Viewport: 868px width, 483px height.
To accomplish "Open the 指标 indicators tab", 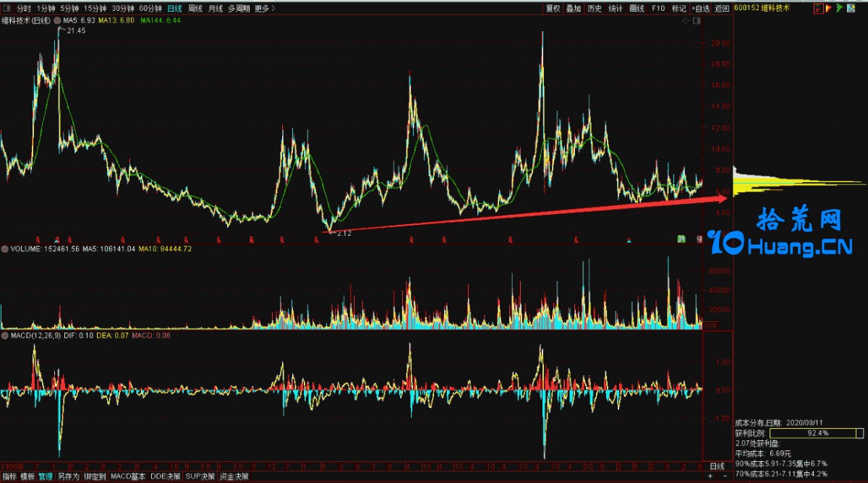I will [9, 477].
